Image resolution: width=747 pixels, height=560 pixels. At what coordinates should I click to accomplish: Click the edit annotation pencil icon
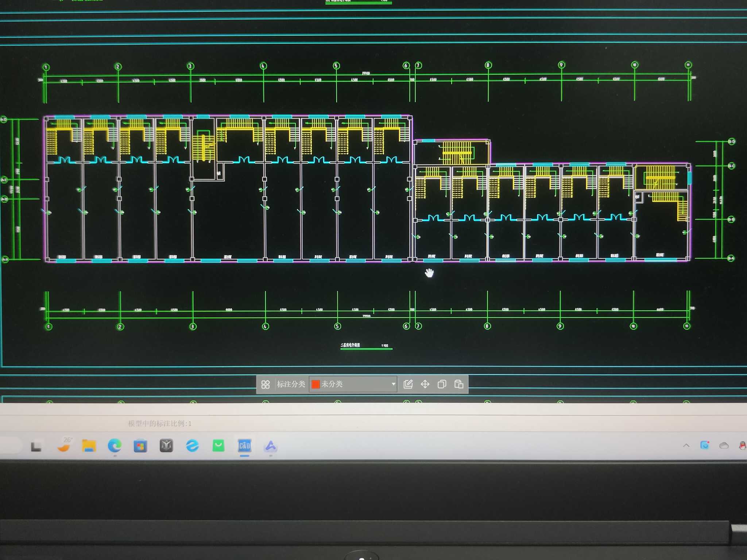tap(408, 384)
